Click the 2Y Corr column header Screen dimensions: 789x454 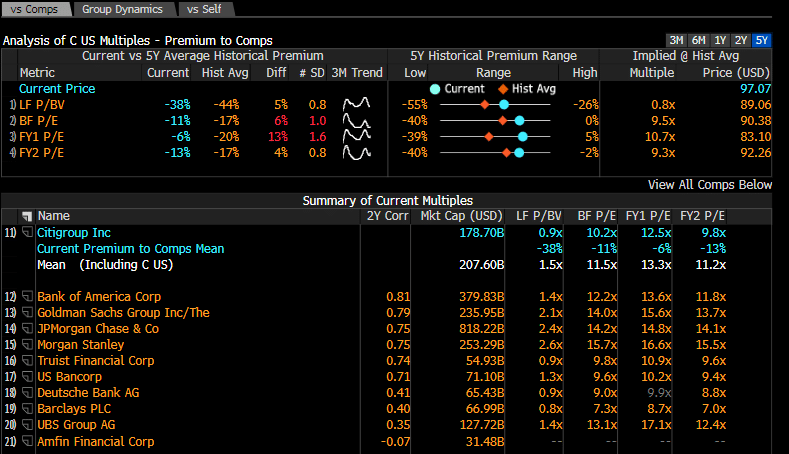point(387,216)
